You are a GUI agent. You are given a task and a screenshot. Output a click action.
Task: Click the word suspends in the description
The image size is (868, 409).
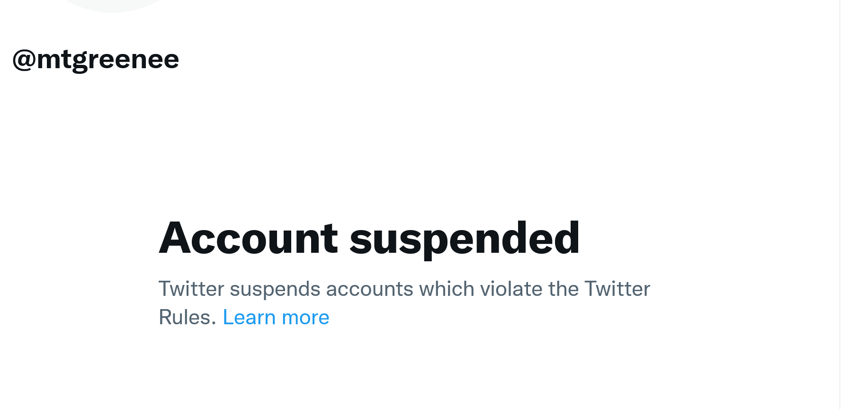pyautogui.click(x=275, y=289)
